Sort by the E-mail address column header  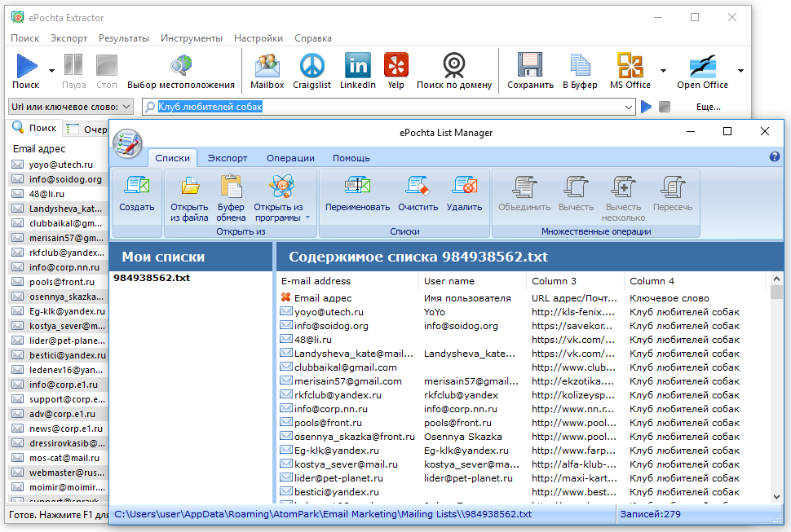[347, 281]
